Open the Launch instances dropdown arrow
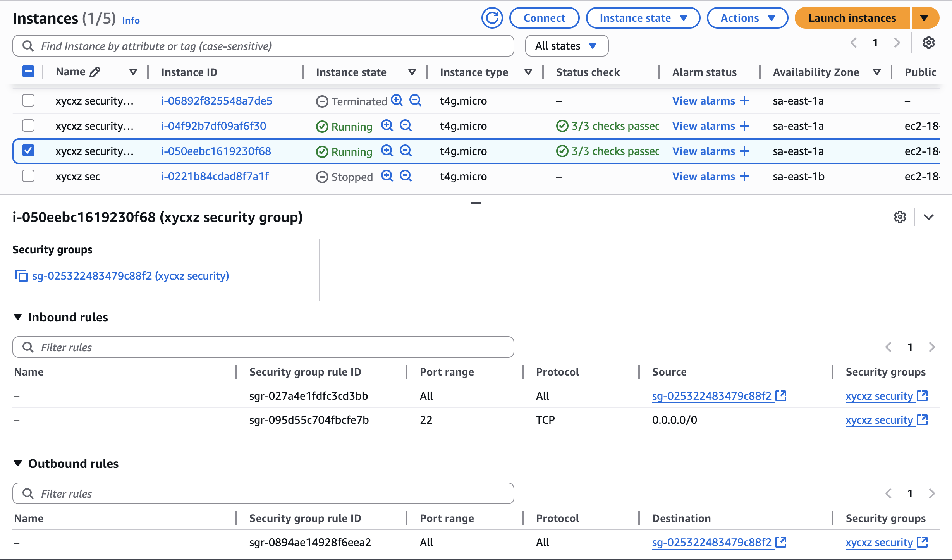 tap(925, 18)
